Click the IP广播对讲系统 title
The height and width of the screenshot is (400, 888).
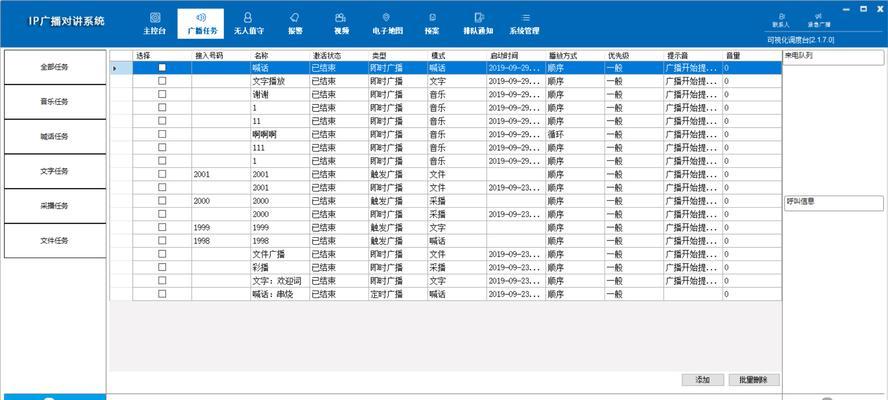coord(66,22)
